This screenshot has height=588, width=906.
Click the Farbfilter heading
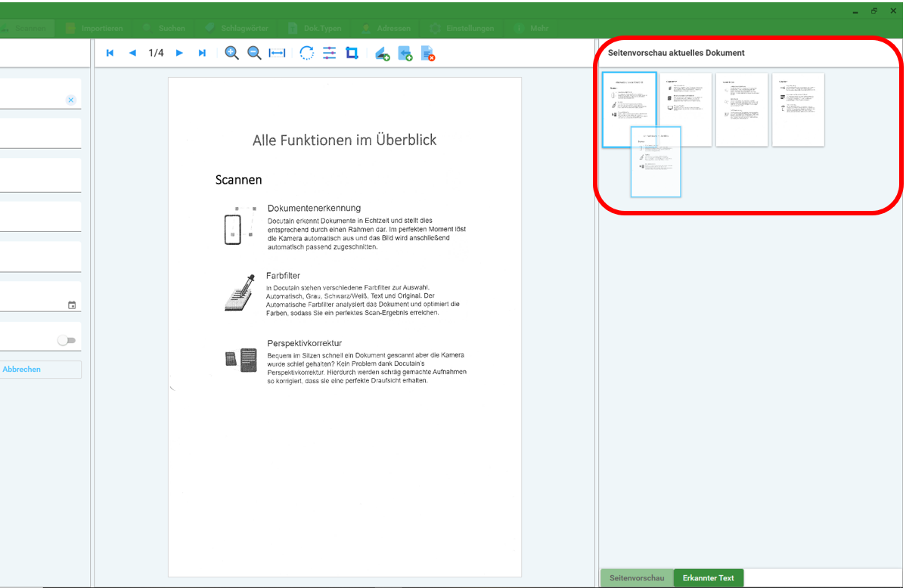point(283,276)
